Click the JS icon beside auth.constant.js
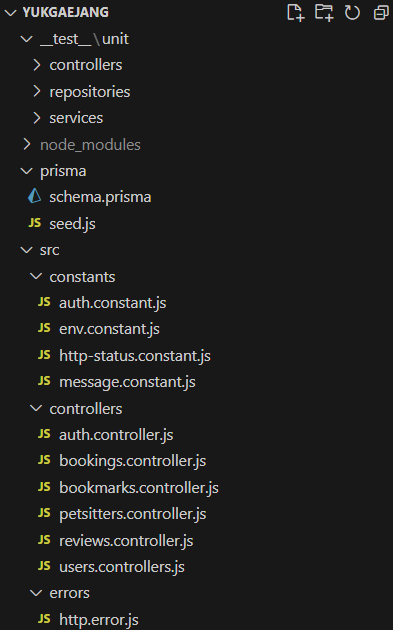 point(44,302)
